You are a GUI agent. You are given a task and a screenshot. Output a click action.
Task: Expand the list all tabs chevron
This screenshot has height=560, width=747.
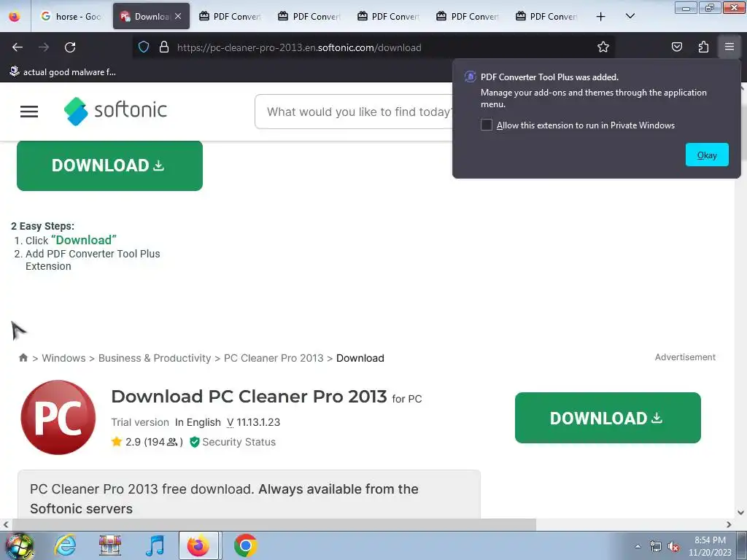(630, 17)
